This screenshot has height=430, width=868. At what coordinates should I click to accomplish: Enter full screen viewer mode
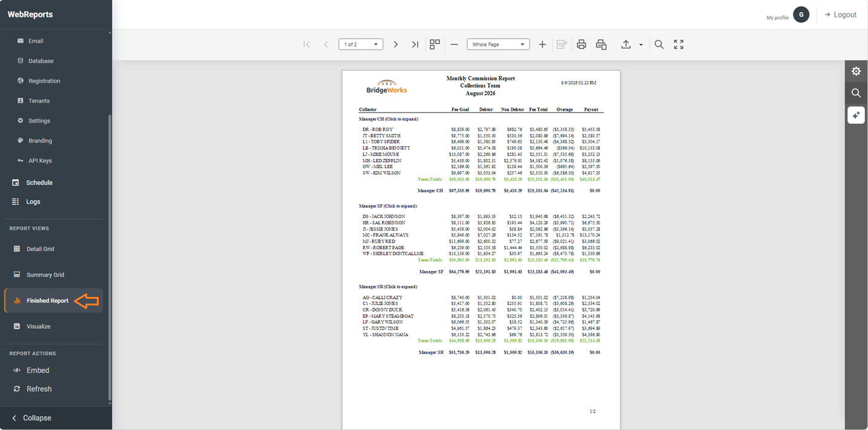click(x=679, y=45)
